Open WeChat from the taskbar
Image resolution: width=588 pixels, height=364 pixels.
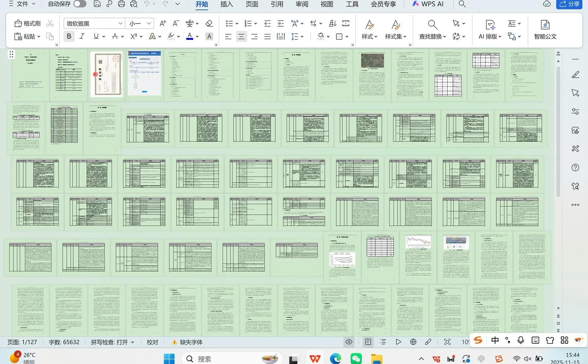tap(356, 358)
